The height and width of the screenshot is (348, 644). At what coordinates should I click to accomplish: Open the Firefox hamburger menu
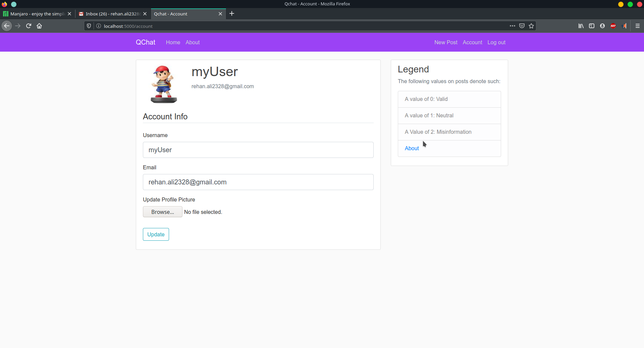[x=638, y=26]
